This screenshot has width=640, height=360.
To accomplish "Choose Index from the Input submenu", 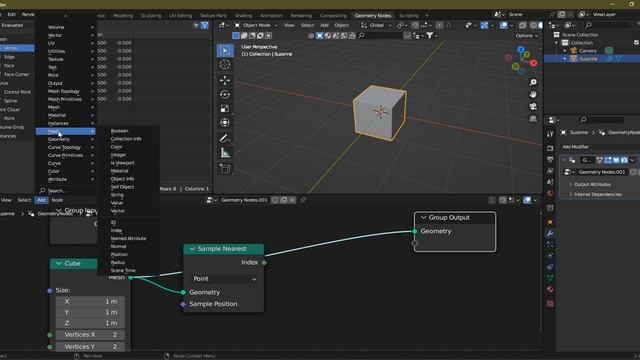I will pos(116,231).
